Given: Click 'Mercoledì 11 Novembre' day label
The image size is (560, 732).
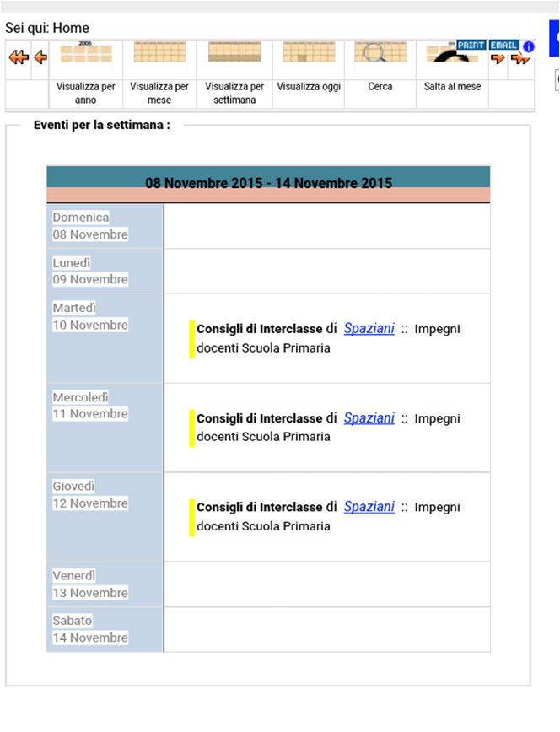Looking at the screenshot, I should pos(90,406).
